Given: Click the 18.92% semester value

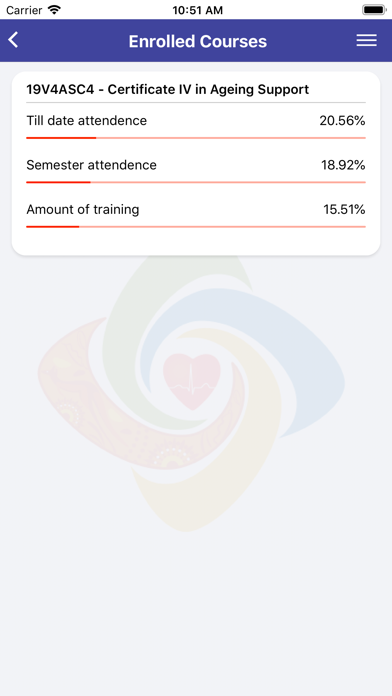Looking at the screenshot, I should 343,165.
